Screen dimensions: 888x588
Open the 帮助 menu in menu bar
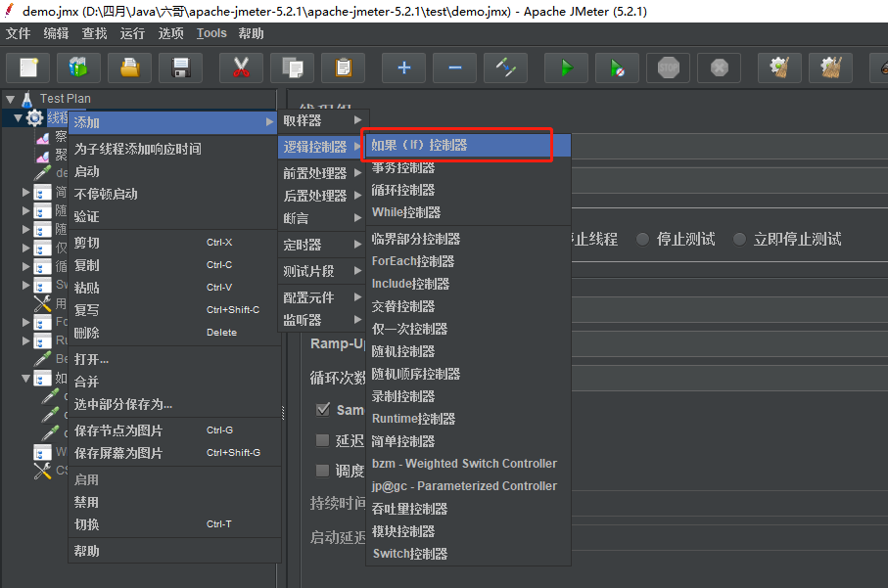tap(251, 33)
